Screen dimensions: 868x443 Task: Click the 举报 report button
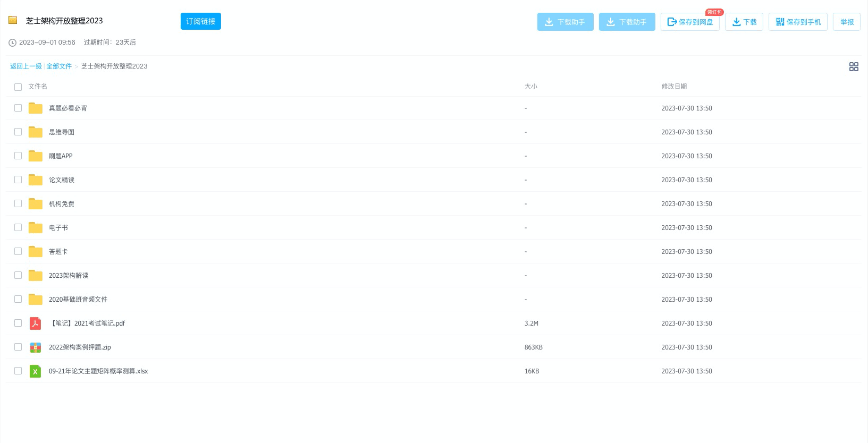[847, 22]
